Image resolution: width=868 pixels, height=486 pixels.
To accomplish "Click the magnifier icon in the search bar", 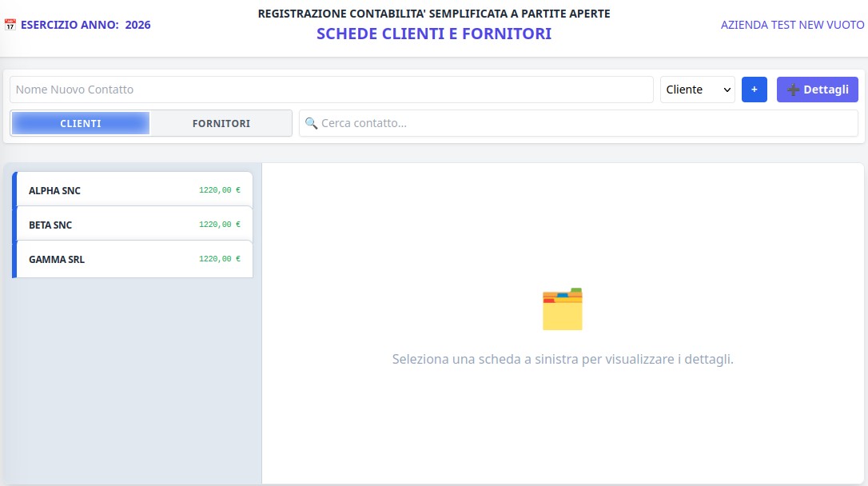I will click(312, 123).
